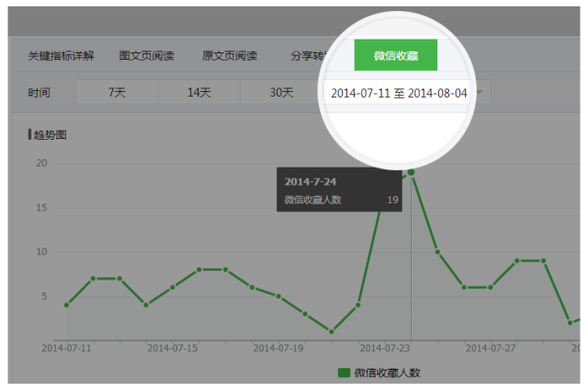Image resolution: width=588 pixels, height=390 pixels.
Task: Expand the date range dropdown arrow
Action: click(x=481, y=93)
